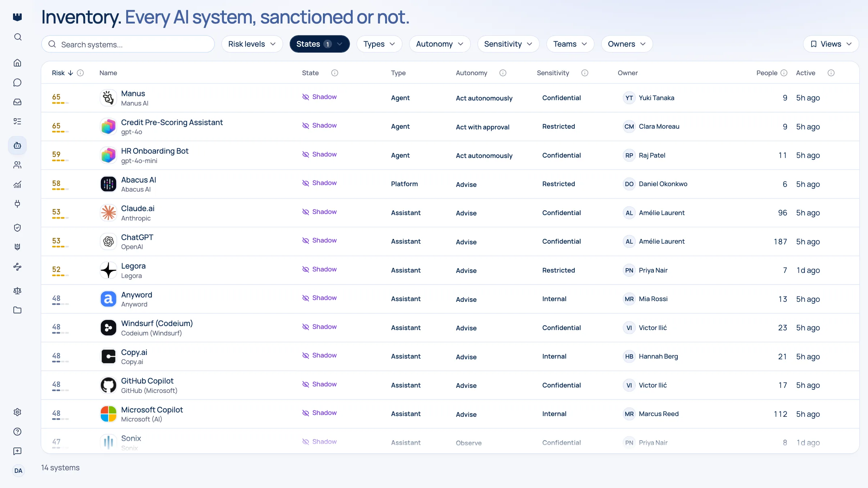This screenshot has width=868, height=488.
Task: Click the info icon next to Autonomy header
Action: pyautogui.click(x=503, y=73)
